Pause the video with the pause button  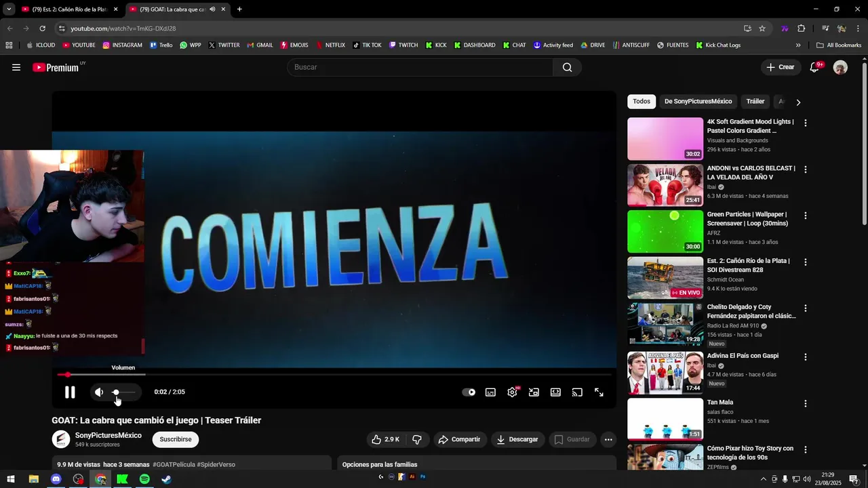pyautogui.click(x=70, y=392)
